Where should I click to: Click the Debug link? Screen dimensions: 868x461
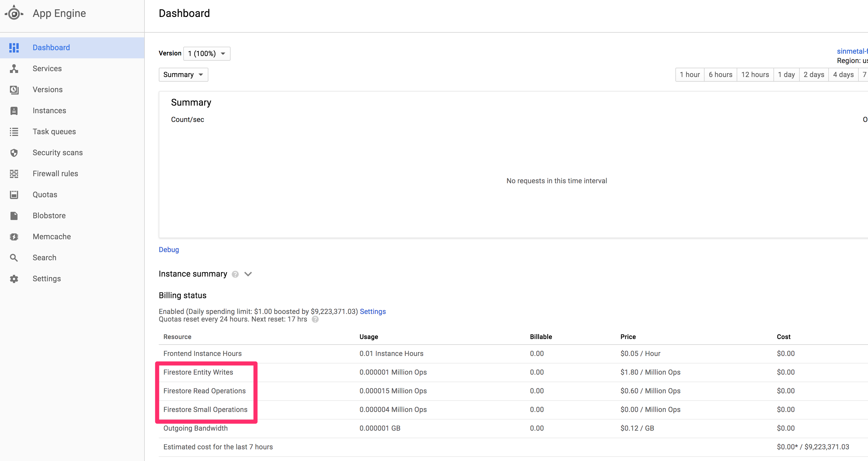click(168, 249)
